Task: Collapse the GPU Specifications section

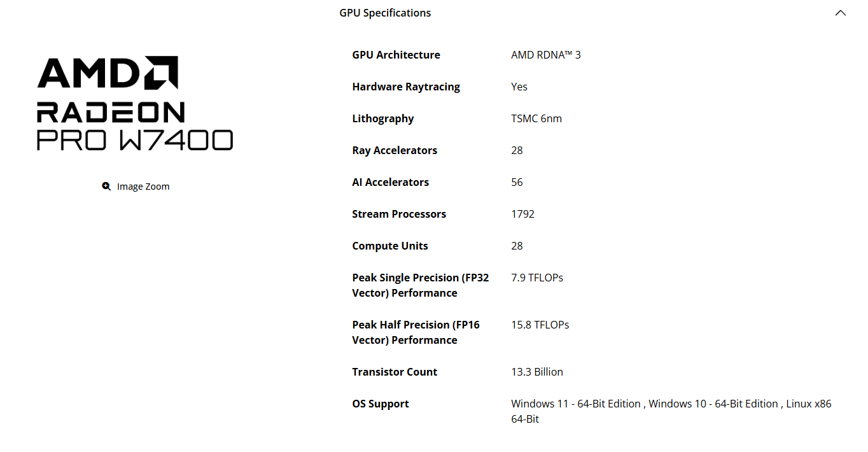Action: (840, 12)
